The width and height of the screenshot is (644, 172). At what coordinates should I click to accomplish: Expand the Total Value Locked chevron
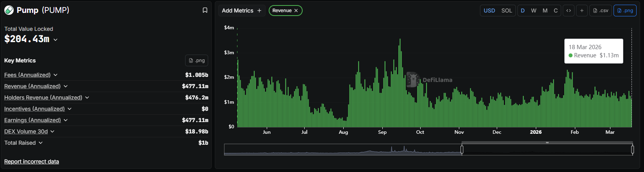coord(55,40)
